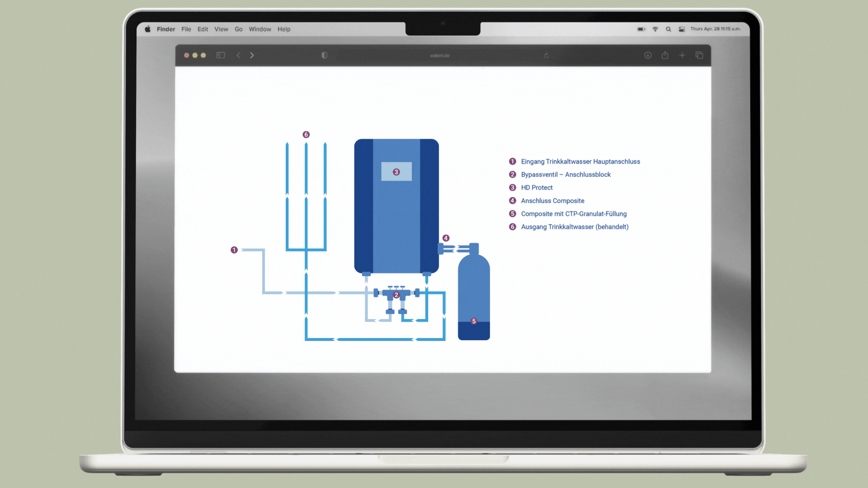Click the HD Protect legend entry

coord(536,188)
